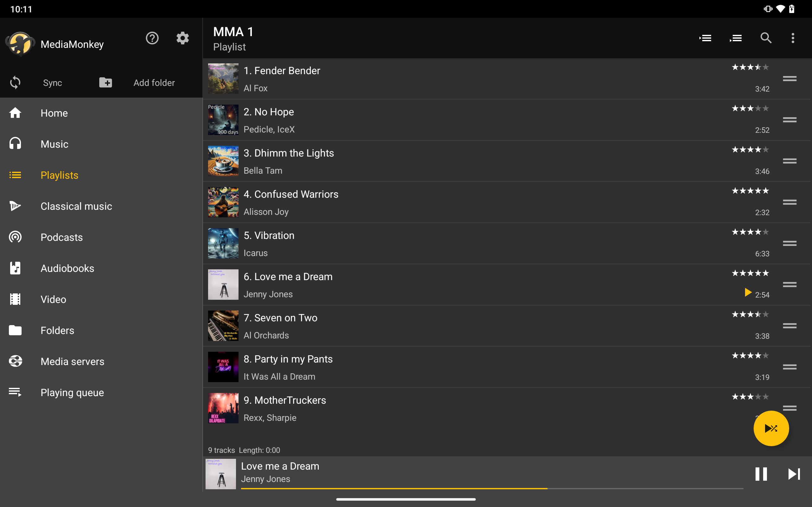Open MediaMonkey settings gear
The height and width of the screenshot is (507, 812).
point(182,38)
